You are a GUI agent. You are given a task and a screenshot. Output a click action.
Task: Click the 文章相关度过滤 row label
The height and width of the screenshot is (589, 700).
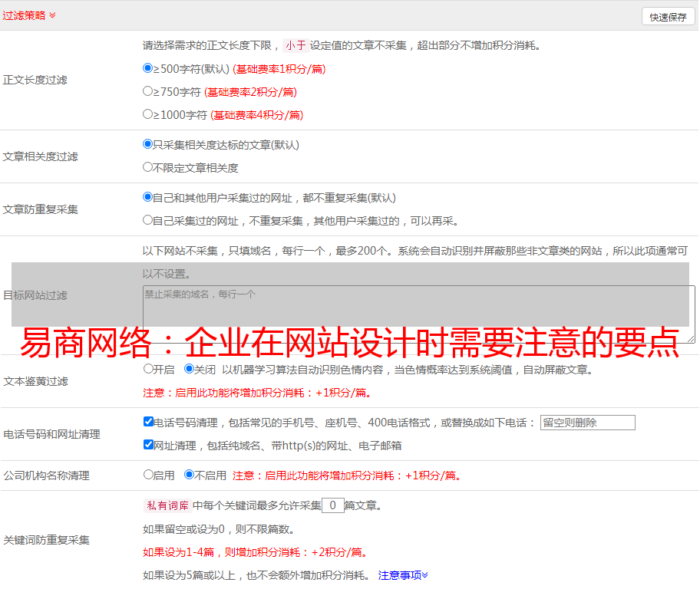pos(41,156)
